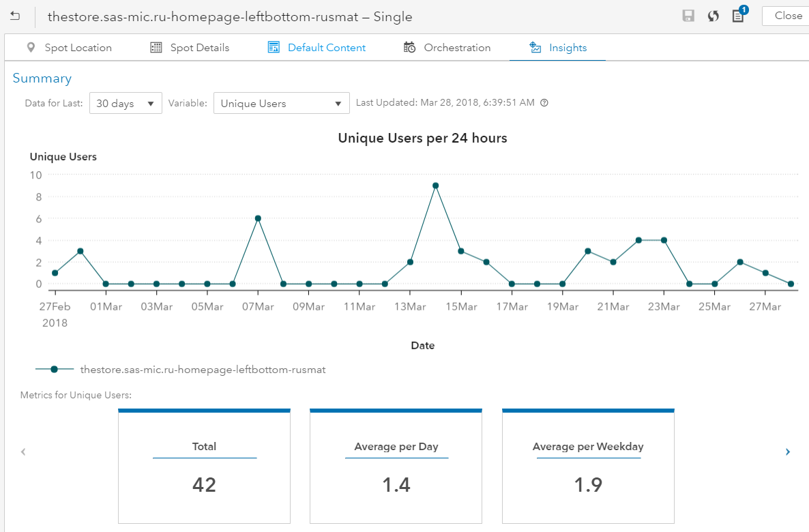The width and height of the screenshot is (809, 532).
Task: Click the help icon beside Last Updated
Action: click(x=544, y=104)
